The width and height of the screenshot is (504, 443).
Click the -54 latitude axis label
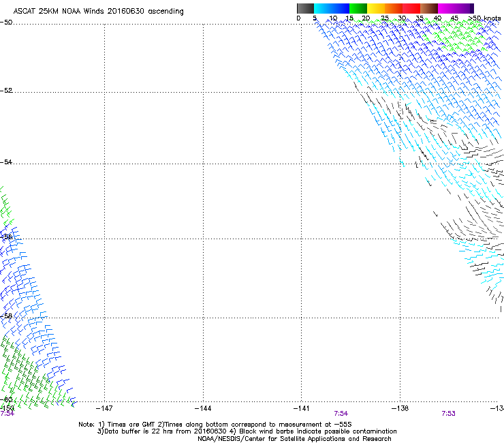[x=6, y=162]
